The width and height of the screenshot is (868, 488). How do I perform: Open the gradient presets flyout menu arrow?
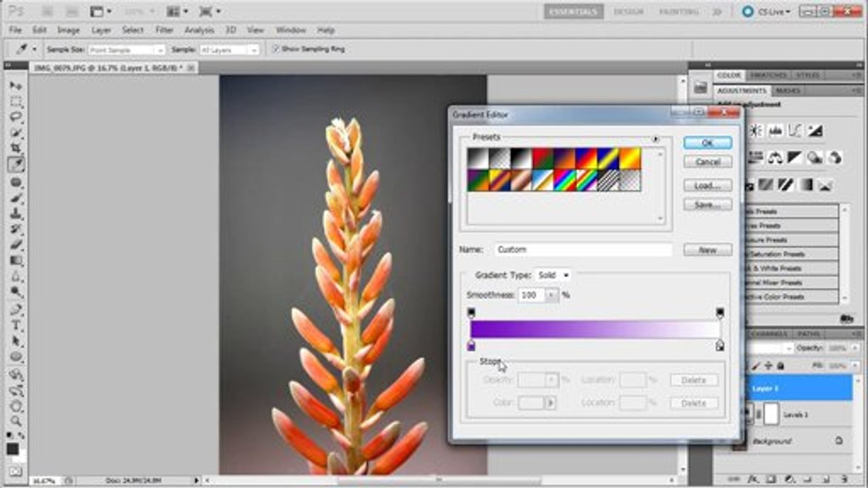point(656,139)
